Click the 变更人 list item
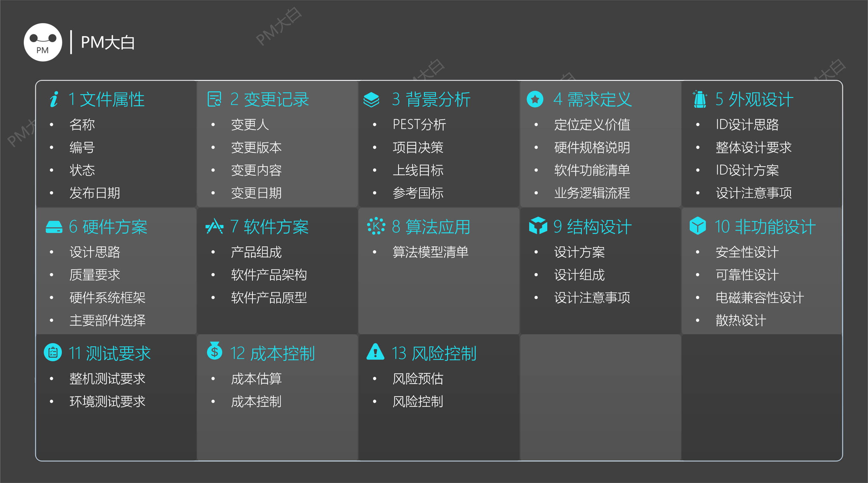868x483 pixels. [250, 125]
